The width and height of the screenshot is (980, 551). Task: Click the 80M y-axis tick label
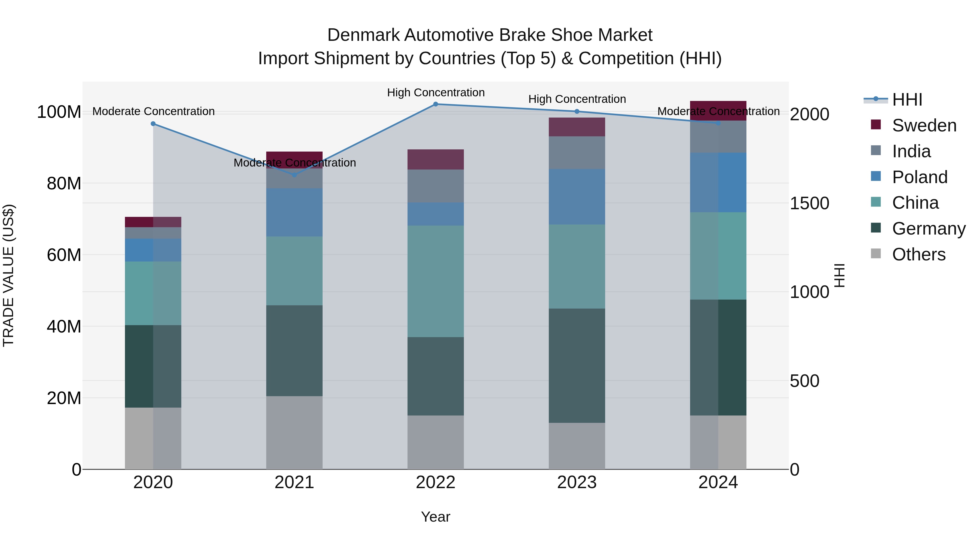(64, 183)
